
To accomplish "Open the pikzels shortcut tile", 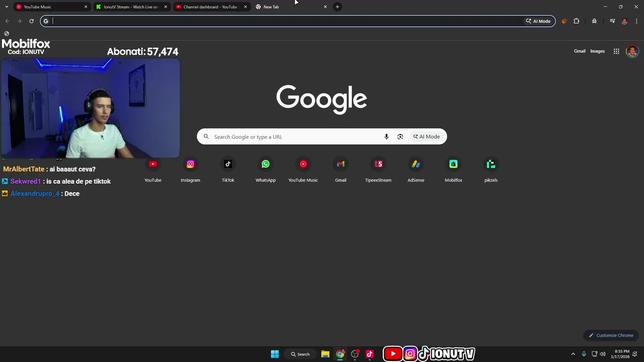I will [491, 170].
